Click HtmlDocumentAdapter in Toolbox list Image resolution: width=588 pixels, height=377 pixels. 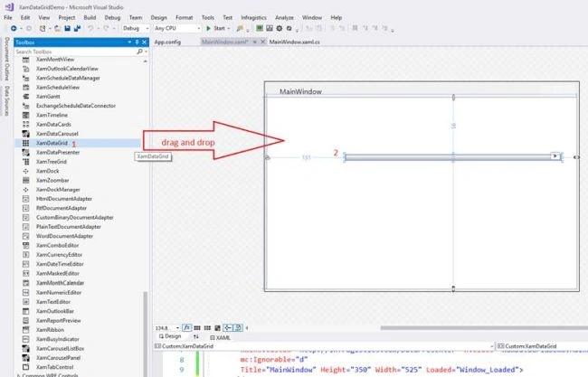coord(64,199)
